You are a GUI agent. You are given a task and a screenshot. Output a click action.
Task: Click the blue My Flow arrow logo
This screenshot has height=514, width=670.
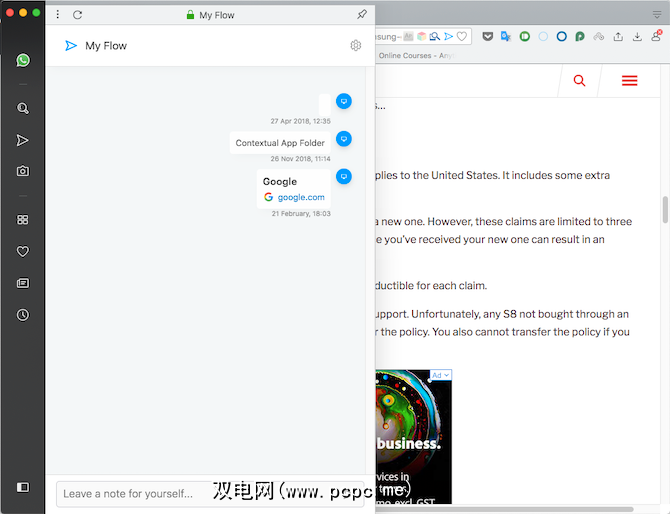(71, 46)
